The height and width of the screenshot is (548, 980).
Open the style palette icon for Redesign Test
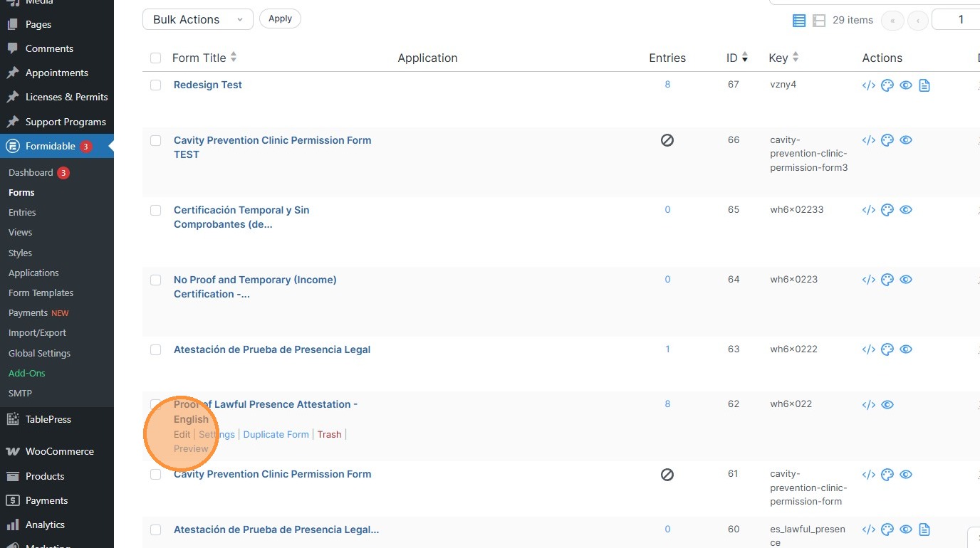pos(887,85)
